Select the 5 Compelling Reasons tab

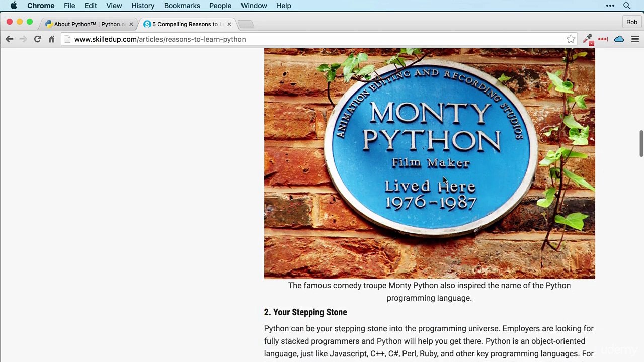[x=187, y=24]
